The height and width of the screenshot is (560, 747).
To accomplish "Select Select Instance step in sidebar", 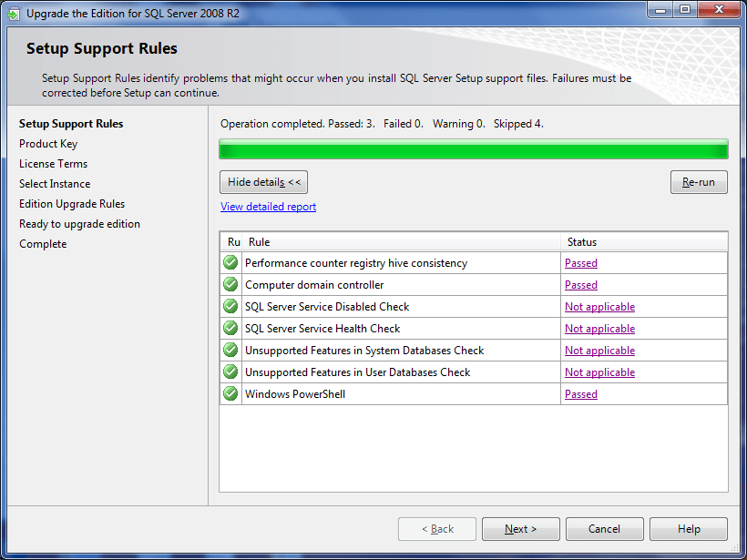I will coord(55,184).
